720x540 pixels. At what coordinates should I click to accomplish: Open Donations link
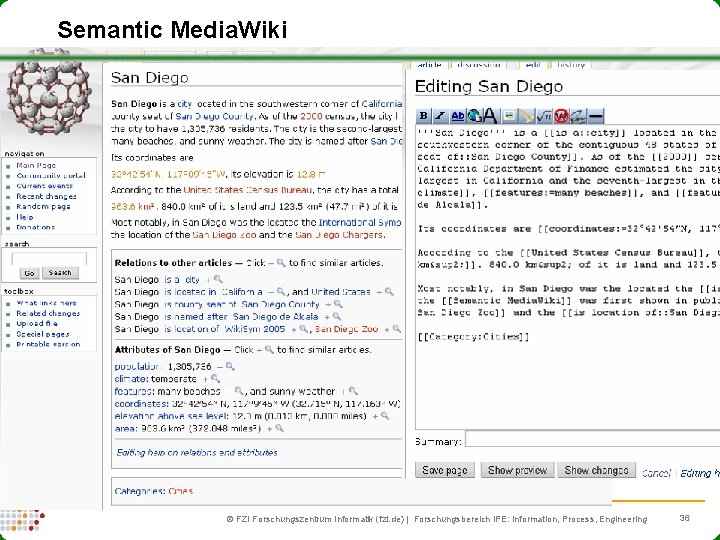[x=35, y=227]
